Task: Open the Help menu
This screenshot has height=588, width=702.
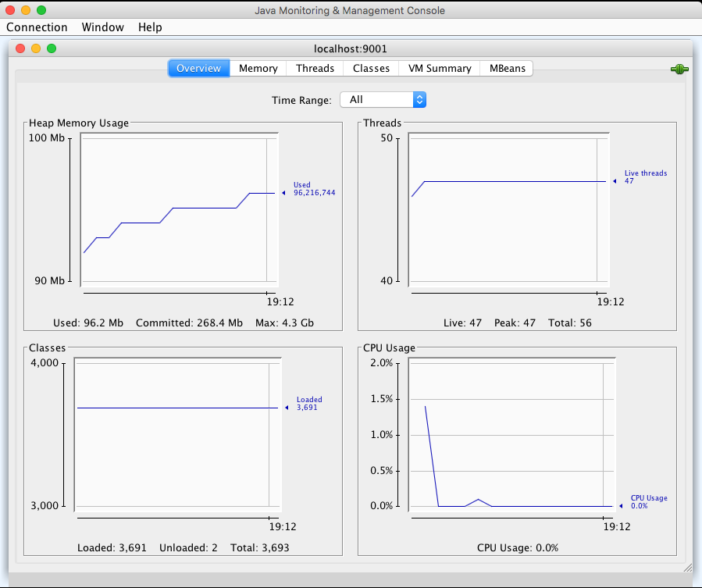Action: click(x=150, y=27)
